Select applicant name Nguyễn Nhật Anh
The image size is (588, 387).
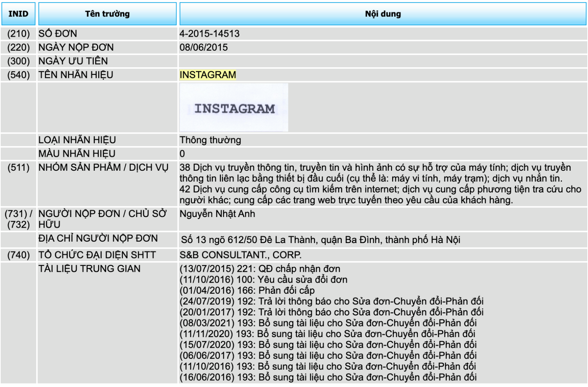(217, 214)
